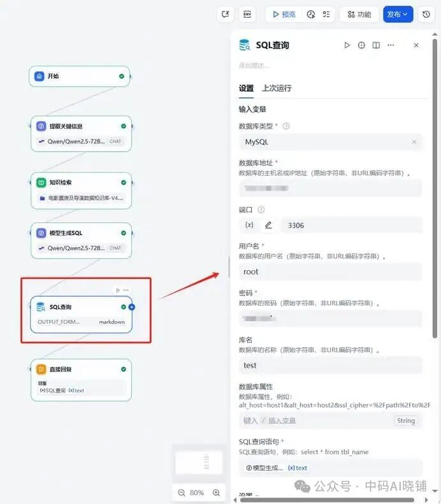441x504 pixels.
Task: Select the 知识检索 knowledge retrieval node
Action: tap(81, 191)
